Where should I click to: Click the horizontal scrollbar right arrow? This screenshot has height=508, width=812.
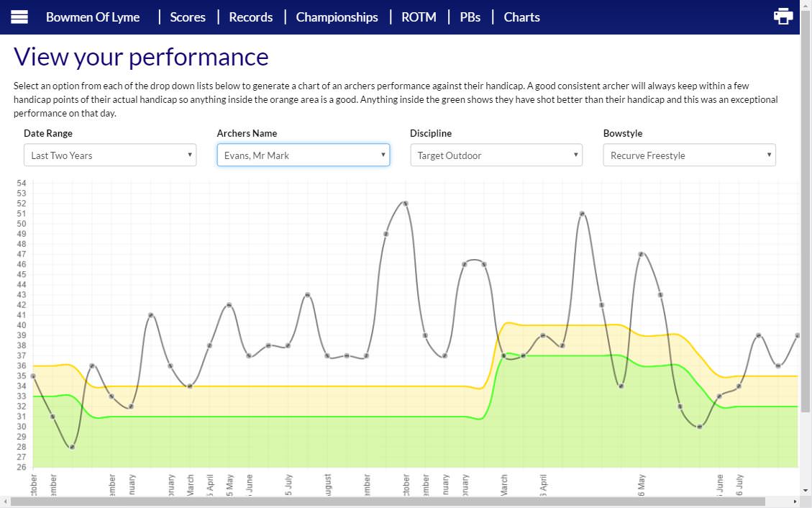[795, 502]
